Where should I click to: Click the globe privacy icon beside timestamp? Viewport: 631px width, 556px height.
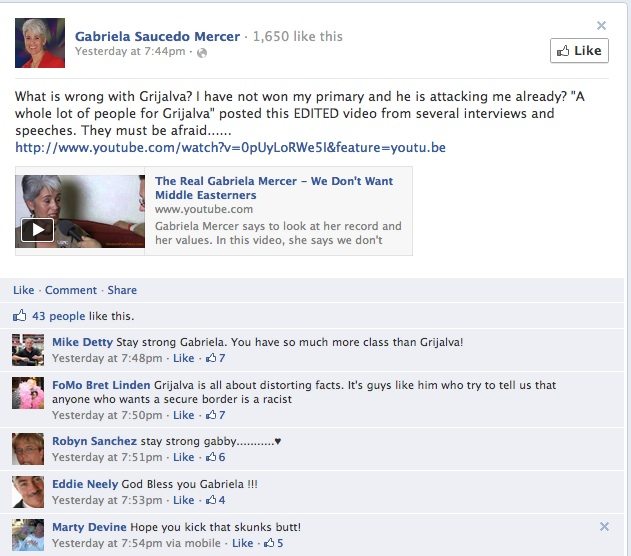[x=202, y=53]
